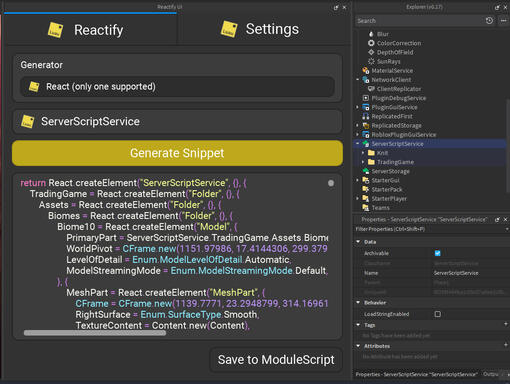Expand the RobloxPluginGuiService tree node

click(358, 135)
